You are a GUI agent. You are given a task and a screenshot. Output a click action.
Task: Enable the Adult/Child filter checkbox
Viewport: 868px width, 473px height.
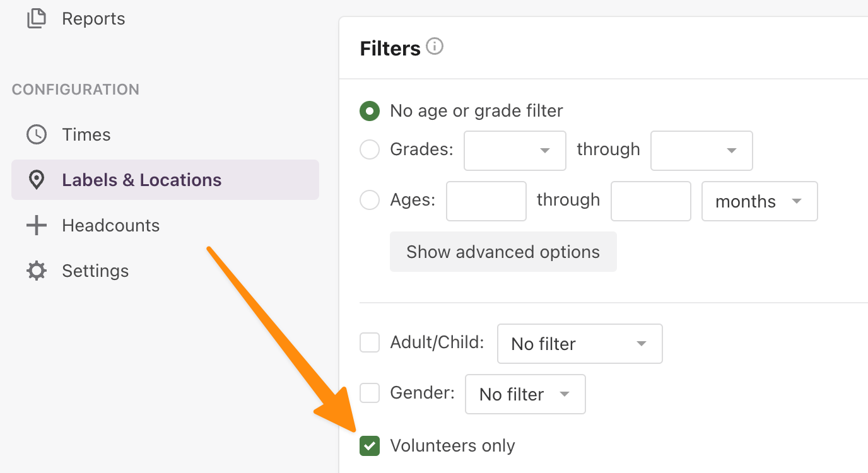pyautogui.click(x=370, y=342)
